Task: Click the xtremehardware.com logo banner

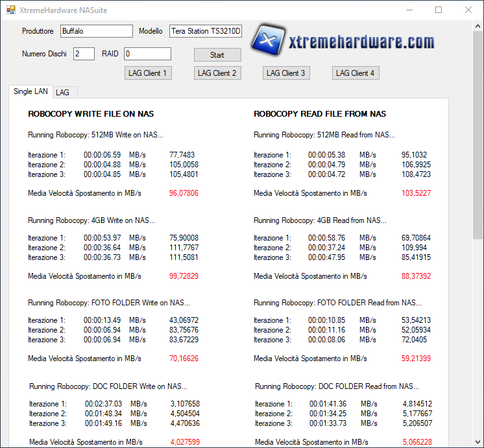Action: tap(343, 42)
